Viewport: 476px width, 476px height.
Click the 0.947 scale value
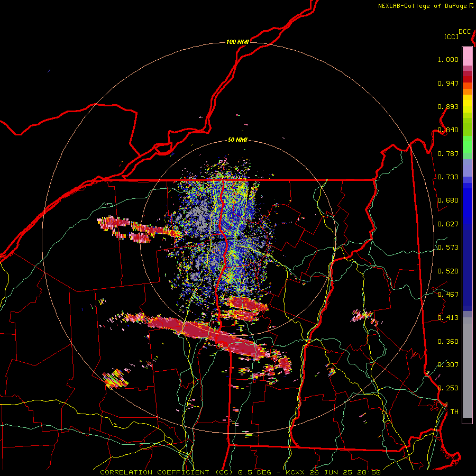[x=448, y=83]
